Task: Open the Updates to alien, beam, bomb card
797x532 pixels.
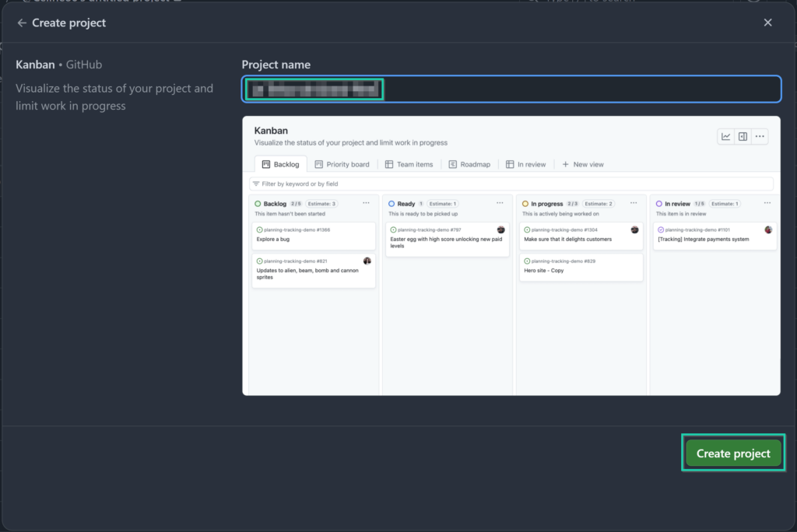Action: [314, 271]
